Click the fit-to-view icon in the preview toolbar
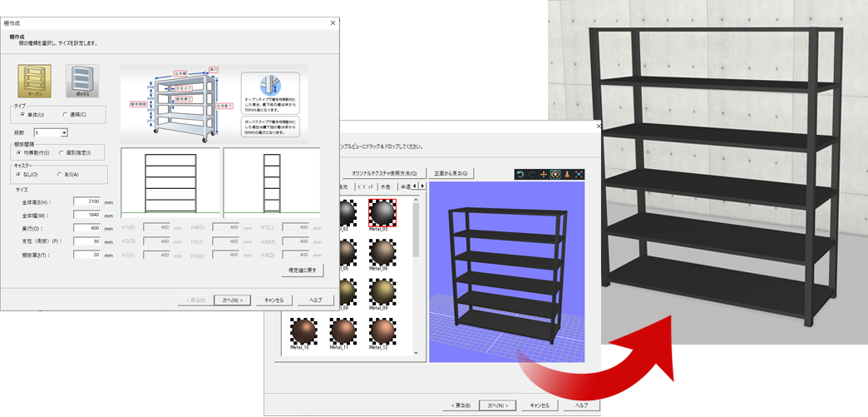 pyautogui.click(x=579, y=174)
